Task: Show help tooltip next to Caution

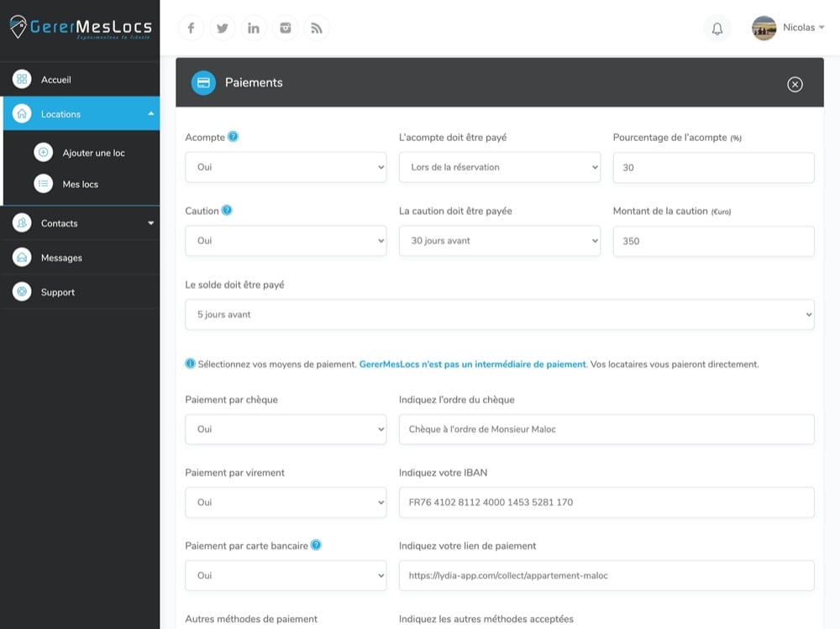Action: (227, 210)
